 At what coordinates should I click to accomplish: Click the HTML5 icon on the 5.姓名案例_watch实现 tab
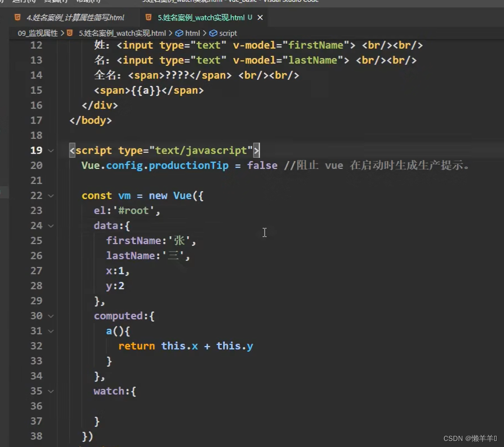(149, 18)
